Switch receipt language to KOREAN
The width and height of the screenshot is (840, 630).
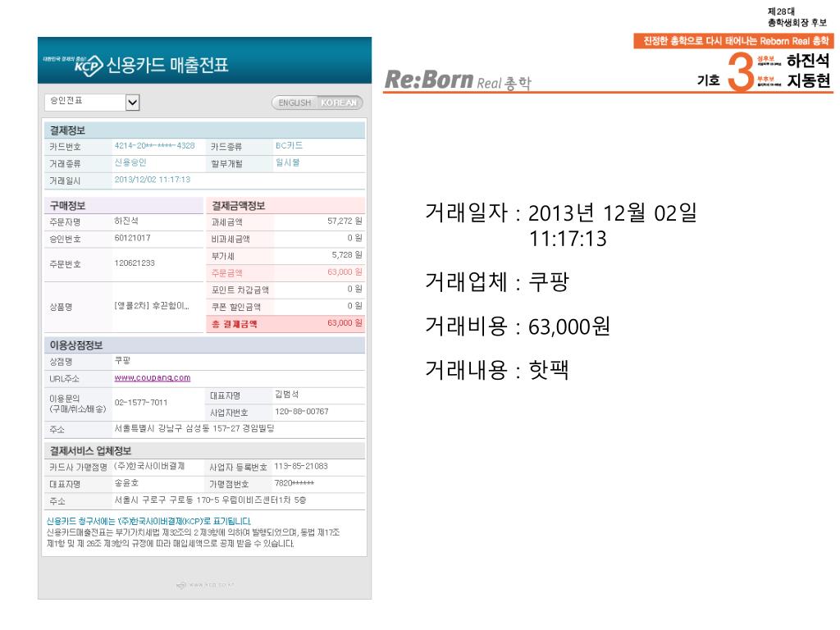340,103
